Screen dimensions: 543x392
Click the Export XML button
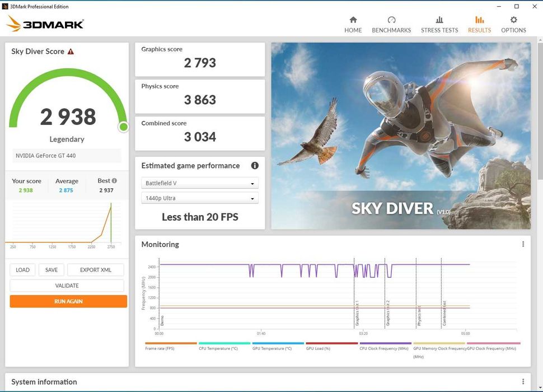click(96, 270)
